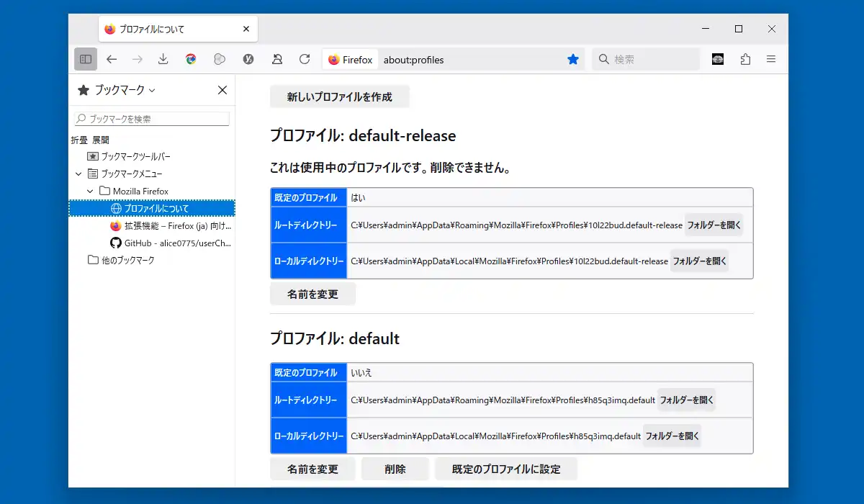Click 新しいプロファイルを作成 button
The height and width of the screenshot is (504, 864).
click(x=340, y=96)
